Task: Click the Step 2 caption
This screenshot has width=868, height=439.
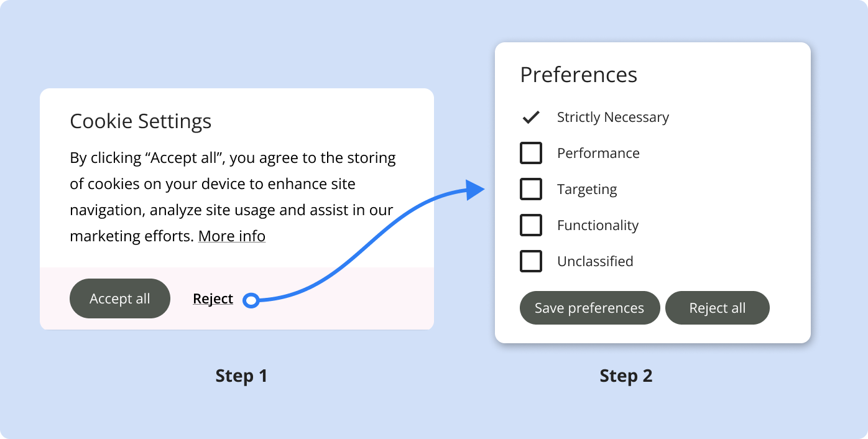Action: (x=626, y=376)
